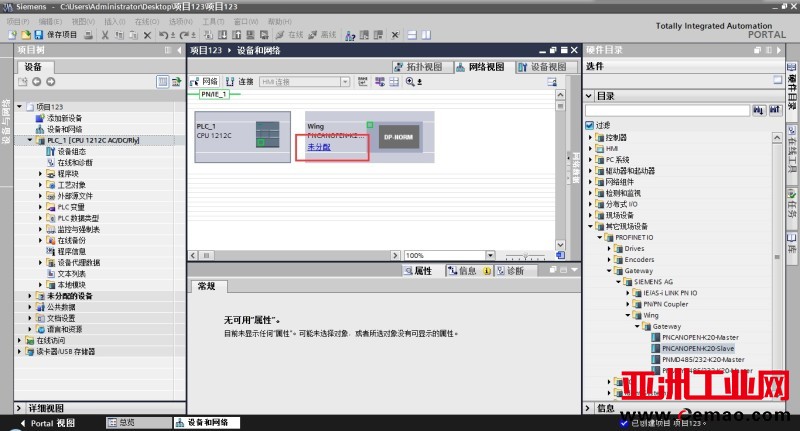The width and height of the screenshot is (800, 431).
Task: Select the PLC_1 CPU 1212C device block
Action: tap(242, 137)
